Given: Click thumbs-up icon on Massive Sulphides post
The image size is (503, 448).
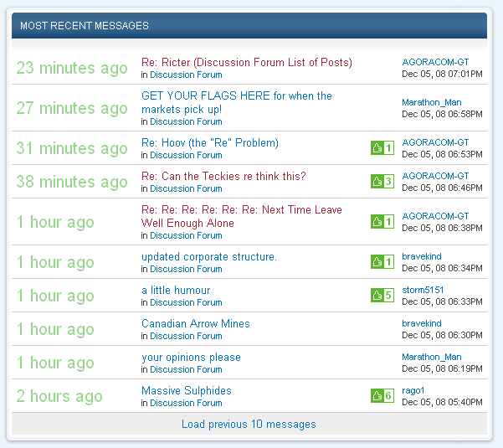Looking at the screenshot, I should pos(377,396).
